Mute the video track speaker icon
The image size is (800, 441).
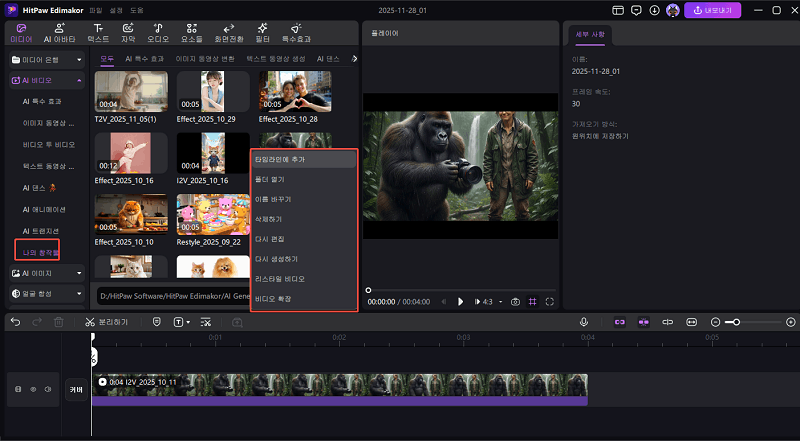[x=46, y=389]
